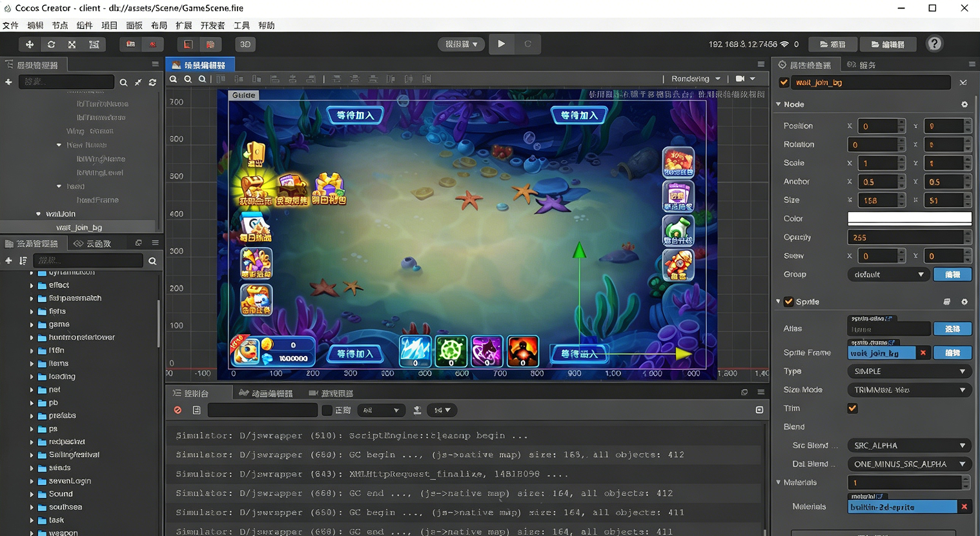Open the Node component gear settings

965,104
